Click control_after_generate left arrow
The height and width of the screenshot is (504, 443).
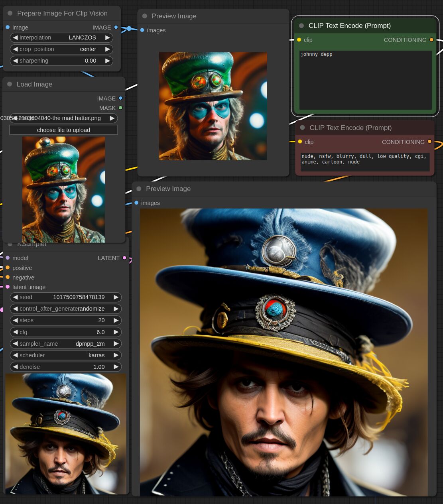(x=15, y=309)
